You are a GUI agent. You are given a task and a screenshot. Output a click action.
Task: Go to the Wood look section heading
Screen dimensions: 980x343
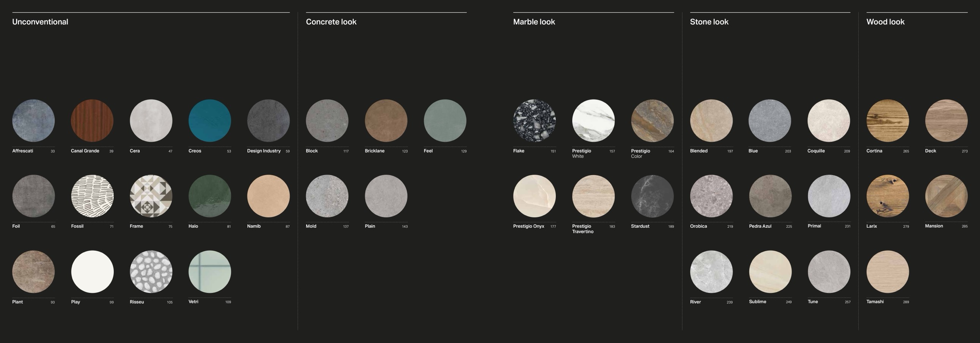click(x=885, y=22)
